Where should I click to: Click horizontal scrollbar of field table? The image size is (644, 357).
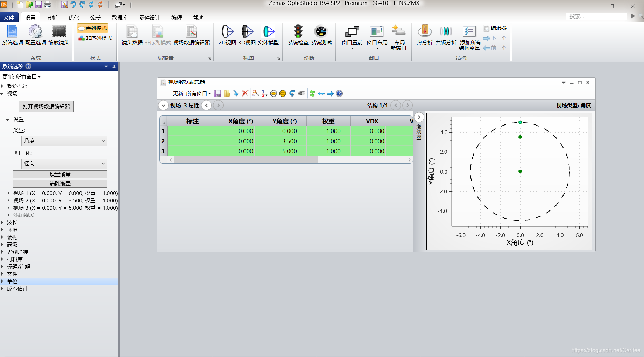click(246, 160)
